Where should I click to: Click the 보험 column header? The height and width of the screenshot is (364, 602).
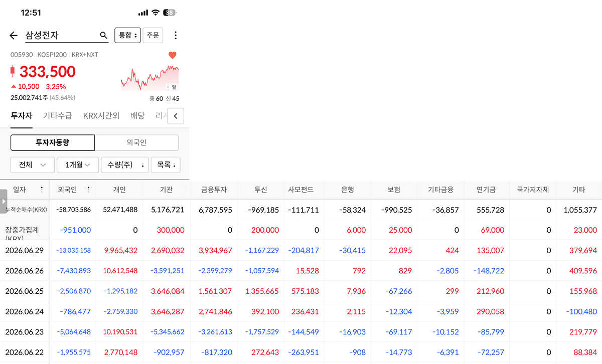[x=394, y=190]
